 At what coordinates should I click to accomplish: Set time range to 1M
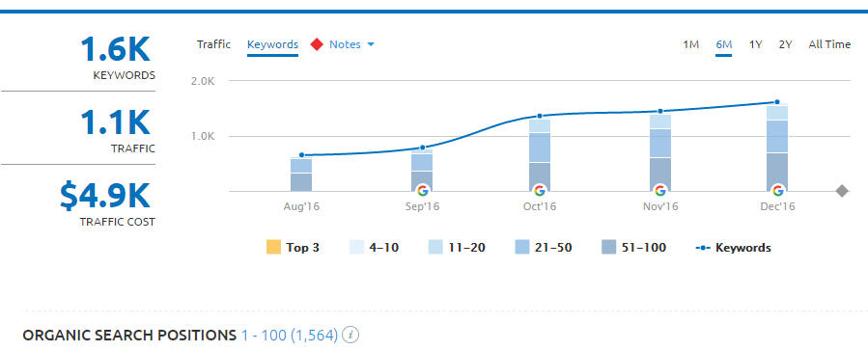point(691,44)
